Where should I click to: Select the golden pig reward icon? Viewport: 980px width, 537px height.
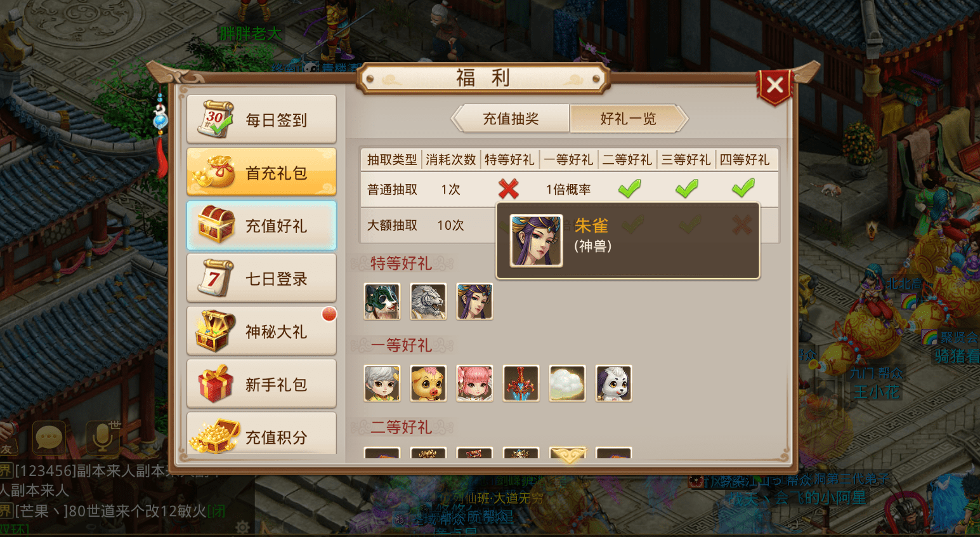click(x=428, y=383)
